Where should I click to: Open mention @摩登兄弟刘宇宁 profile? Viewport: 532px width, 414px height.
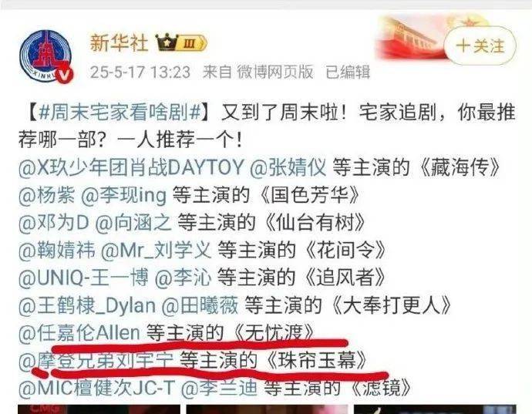pos(96,361)
